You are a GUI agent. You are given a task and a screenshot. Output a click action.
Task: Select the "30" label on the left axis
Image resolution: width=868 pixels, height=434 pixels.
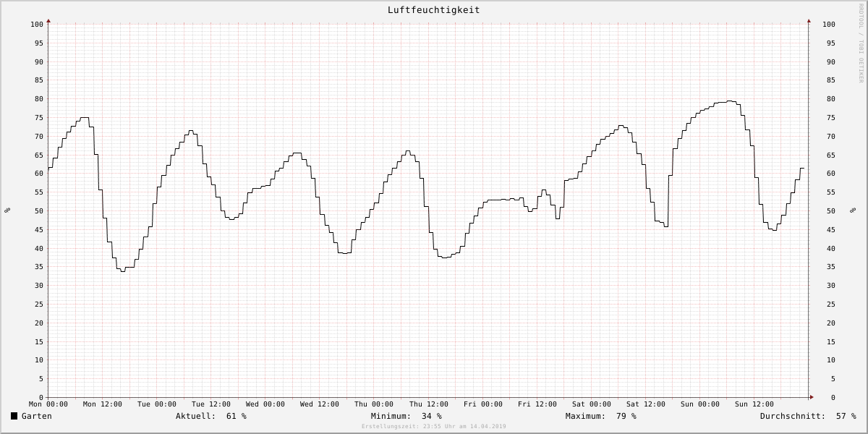click(40, 286)
